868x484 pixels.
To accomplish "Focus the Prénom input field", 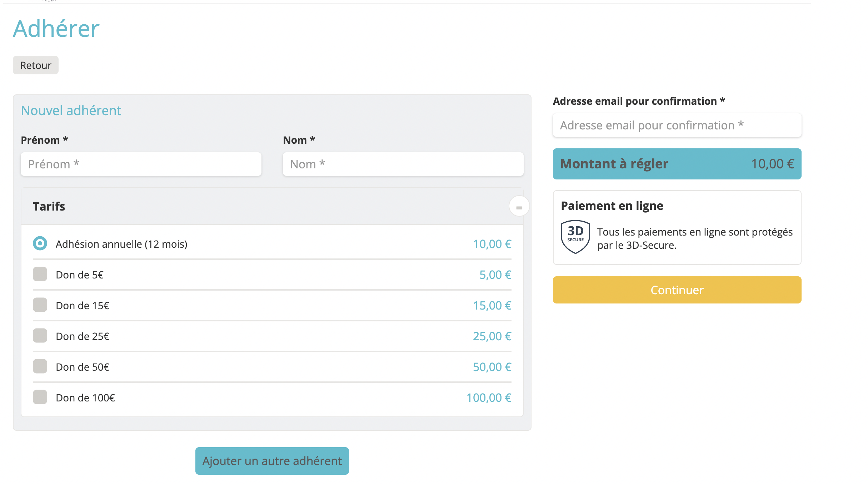I will coord(141,164).
